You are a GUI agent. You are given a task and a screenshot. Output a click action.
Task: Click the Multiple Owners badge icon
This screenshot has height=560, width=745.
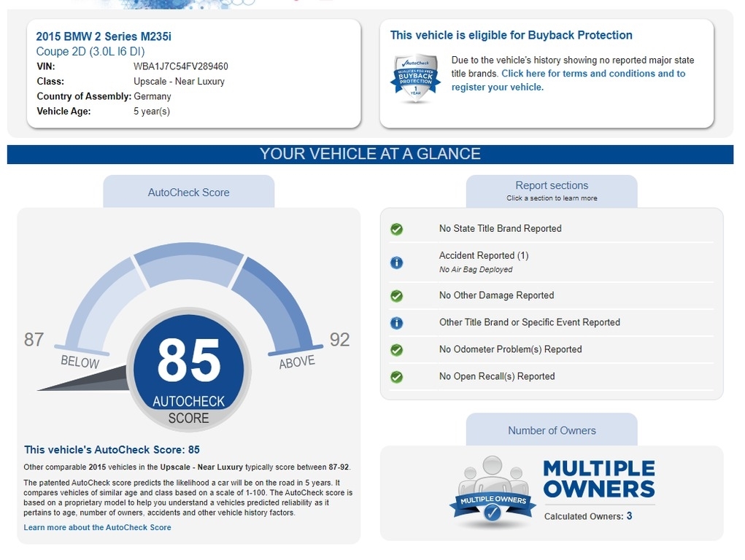point(493,492)
